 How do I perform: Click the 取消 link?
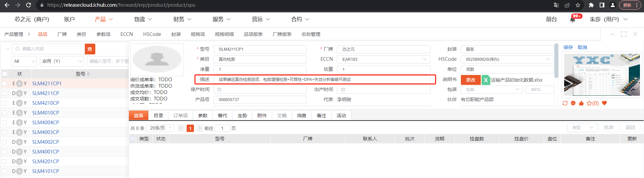(582, 47)
